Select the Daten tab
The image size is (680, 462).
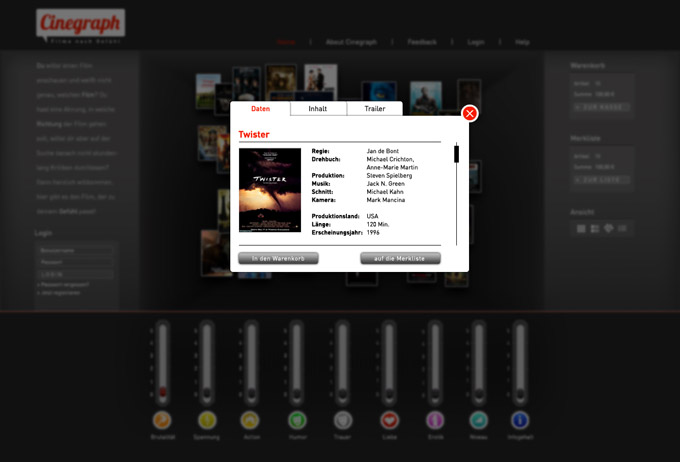[261, 109]
